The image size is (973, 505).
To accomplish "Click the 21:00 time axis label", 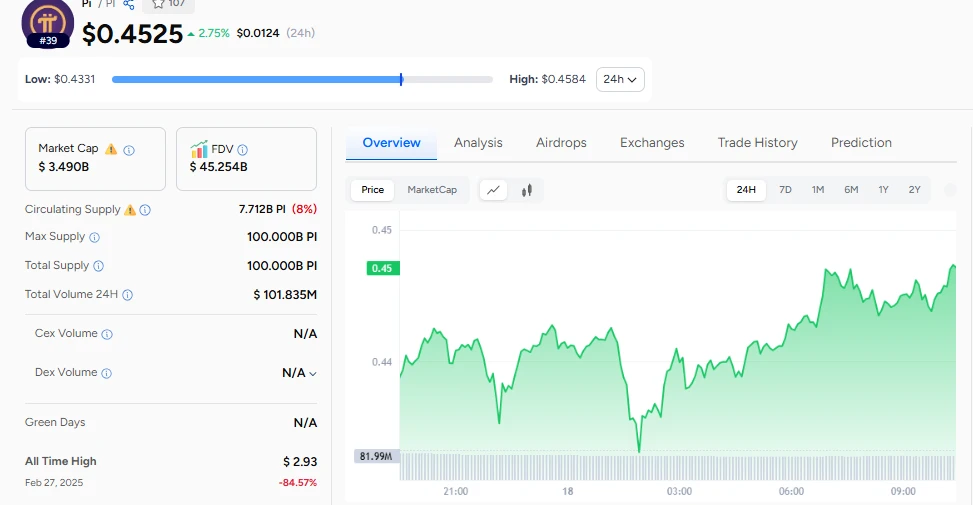I will [x=455, y=491].
